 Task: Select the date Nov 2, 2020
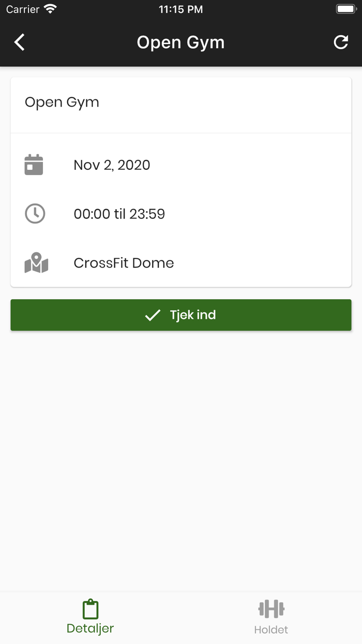112,165
